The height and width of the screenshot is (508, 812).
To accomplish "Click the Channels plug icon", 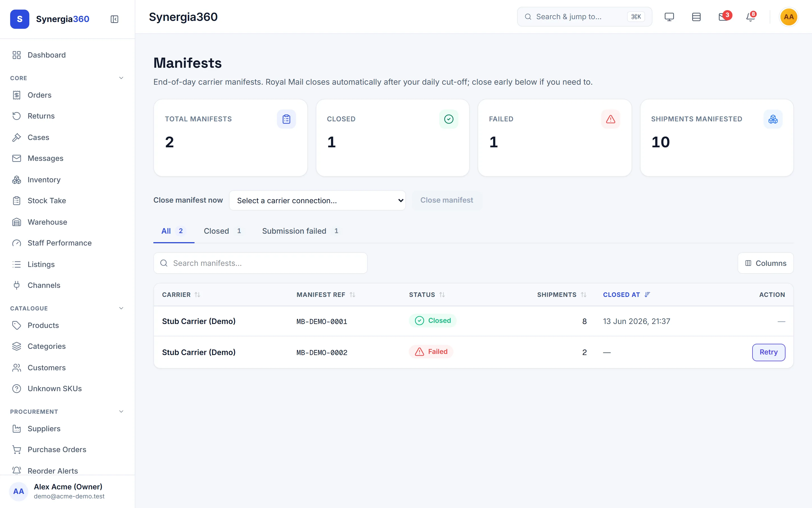I will [16, 285].
